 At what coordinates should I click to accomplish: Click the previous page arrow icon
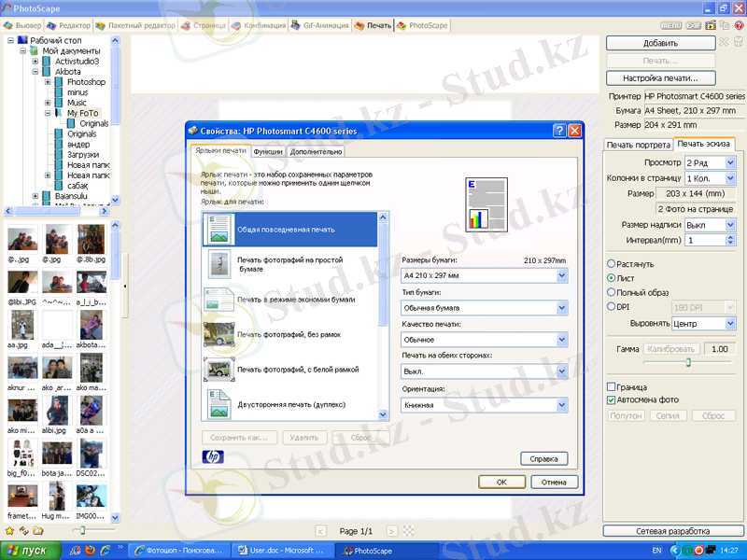(x=320, y=531)
